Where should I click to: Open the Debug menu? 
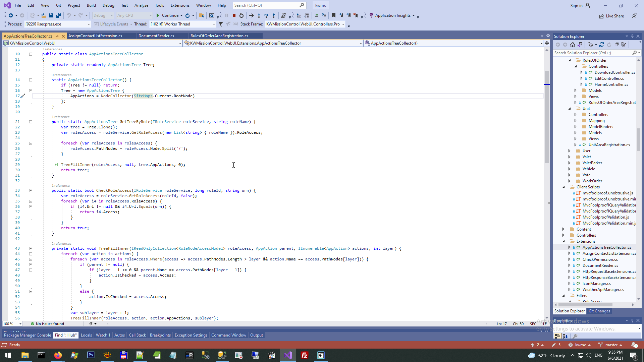(108, 5)
